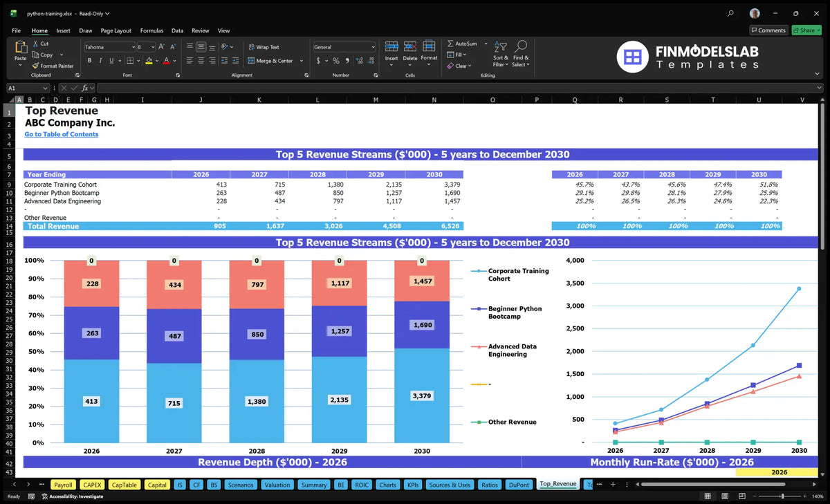Click the Cut scissors icon
This screenshot has width=830, height=504.
(35, 44)
